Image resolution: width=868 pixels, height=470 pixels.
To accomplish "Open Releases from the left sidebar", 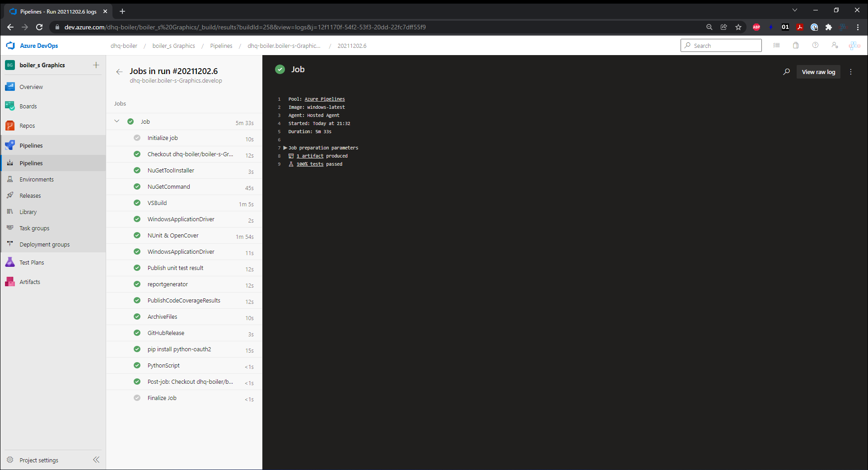I will tap(30, 195).
